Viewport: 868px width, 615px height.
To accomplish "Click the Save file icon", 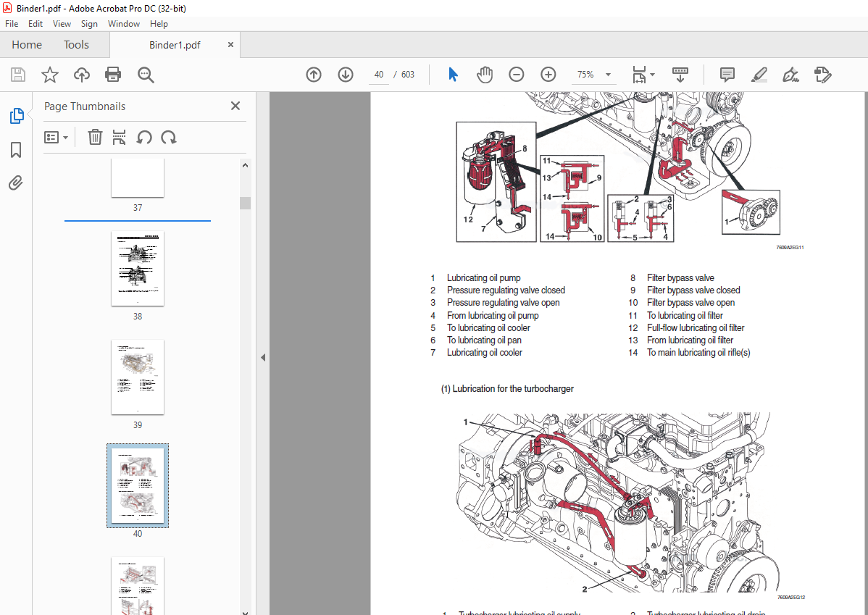I will [18, 75].
